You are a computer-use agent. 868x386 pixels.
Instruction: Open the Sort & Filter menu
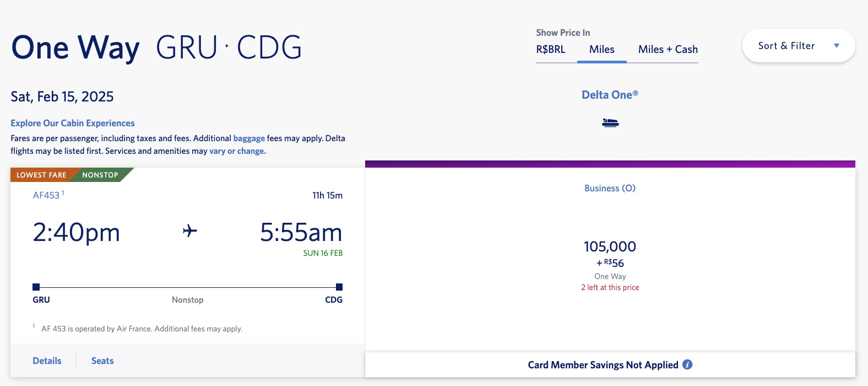click(786, 46)
